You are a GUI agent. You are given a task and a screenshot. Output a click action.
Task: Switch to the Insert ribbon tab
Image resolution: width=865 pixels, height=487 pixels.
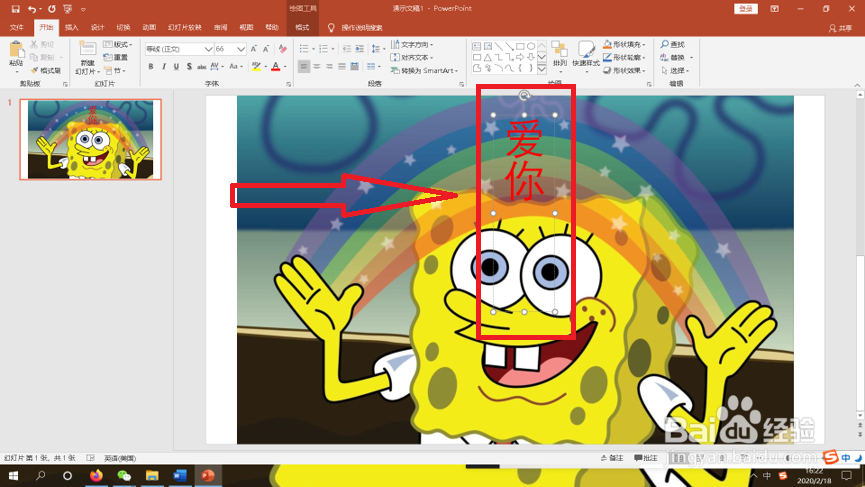pos(72,28)
